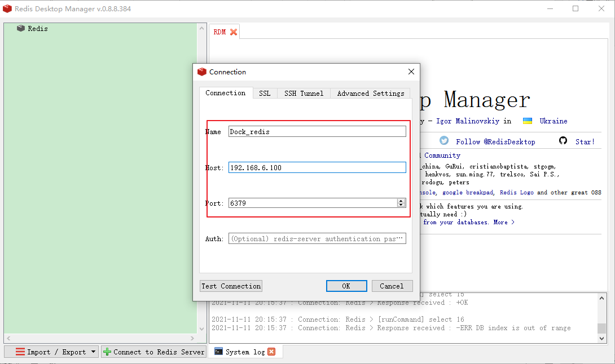Open Import / Export dropdown
The height and width of the screenshot is (364, 615).
(51, 352)
